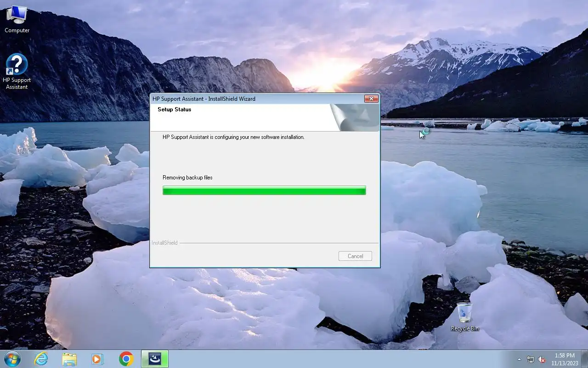Open the clock showing 1:58 PM

pos(565,359)
